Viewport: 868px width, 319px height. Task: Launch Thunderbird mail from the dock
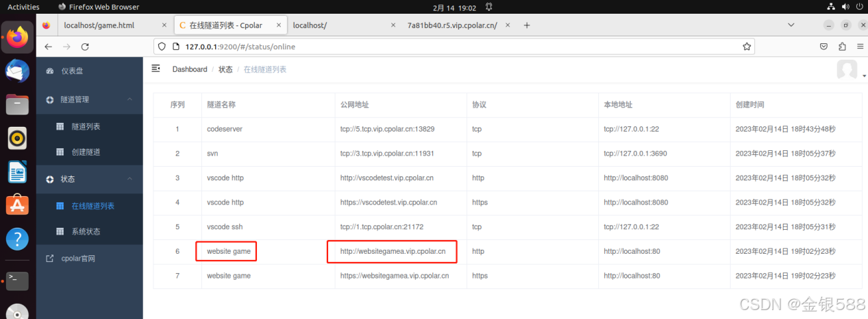click(x=17, y=71)
